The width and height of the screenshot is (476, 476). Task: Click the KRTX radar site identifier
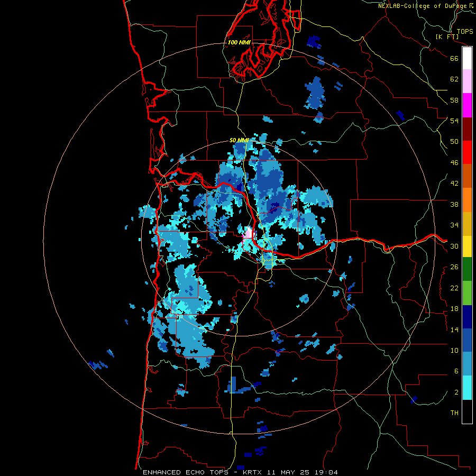click(253, 472)
